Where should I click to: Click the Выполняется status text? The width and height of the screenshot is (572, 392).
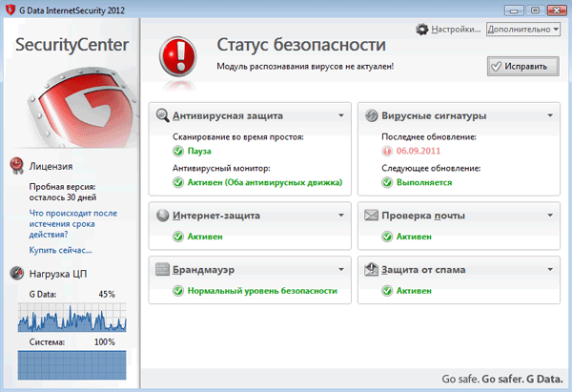(424, 182)
